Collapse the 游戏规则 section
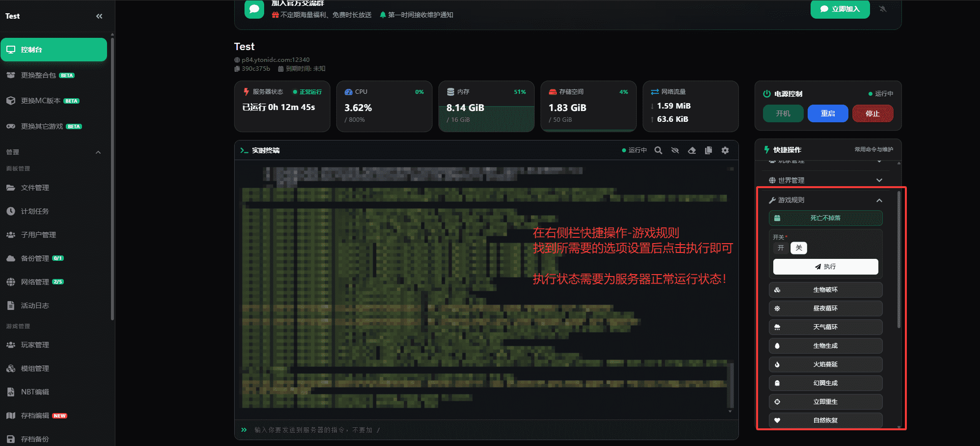This screenshot has height=446, width=980. pos(826,200)
